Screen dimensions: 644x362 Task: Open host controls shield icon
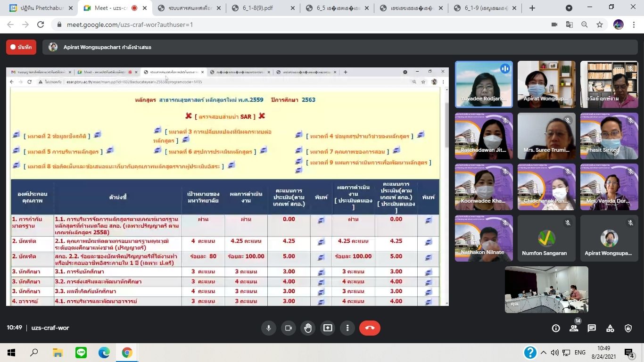pos(628,329)
